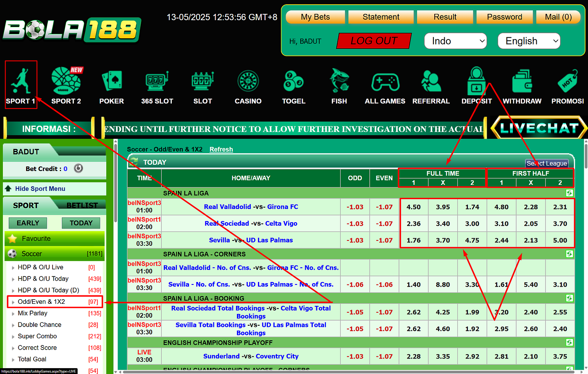This screenshot has height=374, width=588.
Task: Hide the Sport Menu
Action: click(40, 189)
